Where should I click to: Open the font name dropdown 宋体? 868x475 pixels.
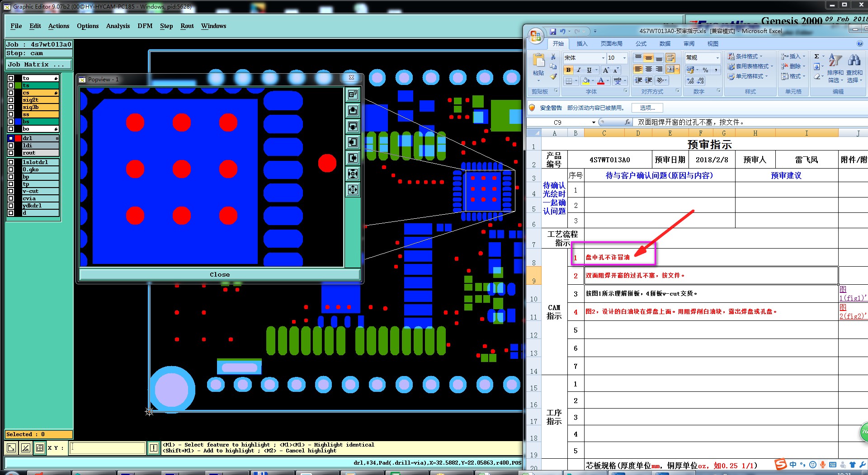point(603,58)
